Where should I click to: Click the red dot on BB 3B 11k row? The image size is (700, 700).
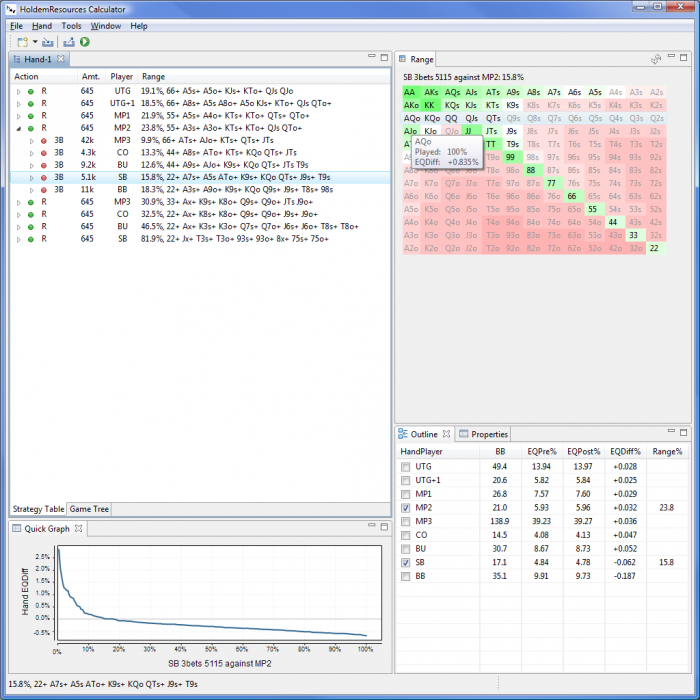pos(44,190)
